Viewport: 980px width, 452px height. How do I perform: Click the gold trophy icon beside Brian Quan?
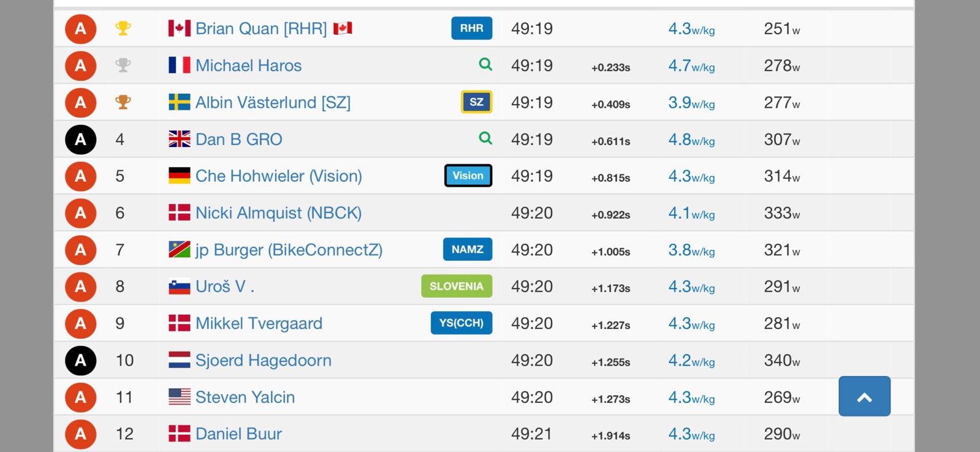123,28
